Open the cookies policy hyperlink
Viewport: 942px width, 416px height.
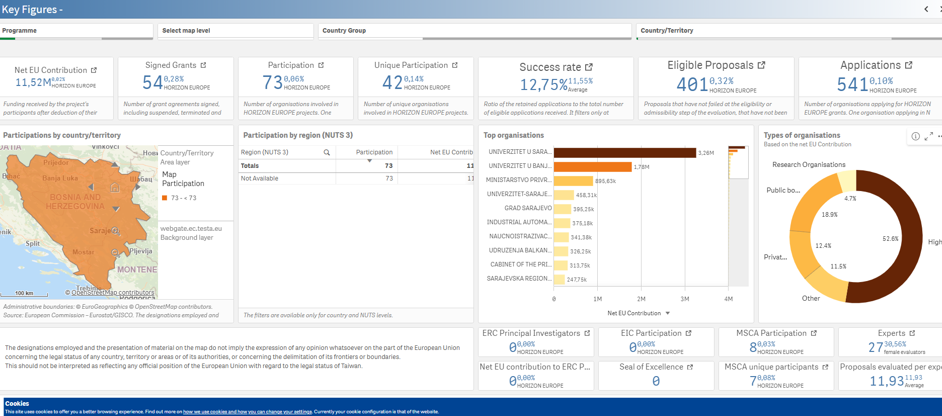(x=247, y=412)
